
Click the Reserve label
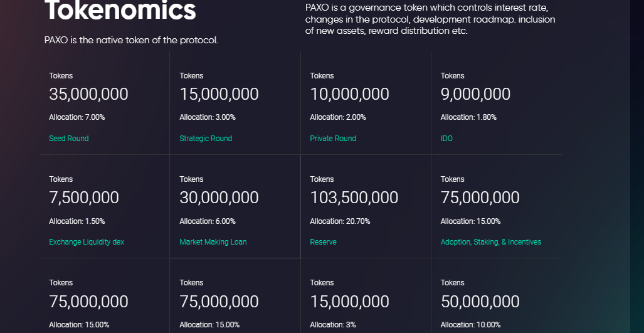tap(323, 242)
